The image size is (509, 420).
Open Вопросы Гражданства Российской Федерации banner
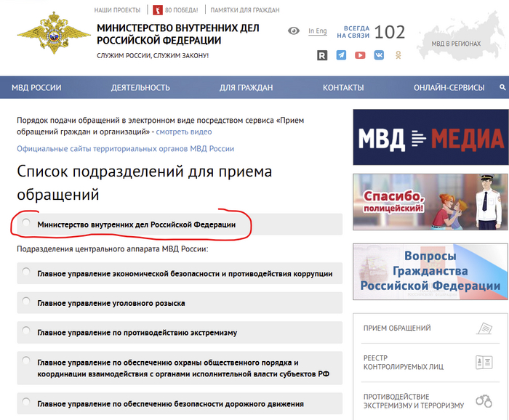tap(430, 272)
